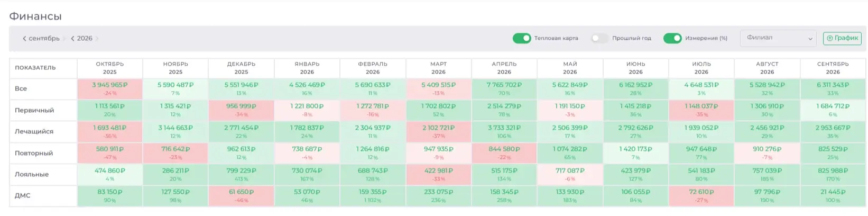Click the Повторный row label
This screenshot has height=216, width=868.
tap(34, 153)
